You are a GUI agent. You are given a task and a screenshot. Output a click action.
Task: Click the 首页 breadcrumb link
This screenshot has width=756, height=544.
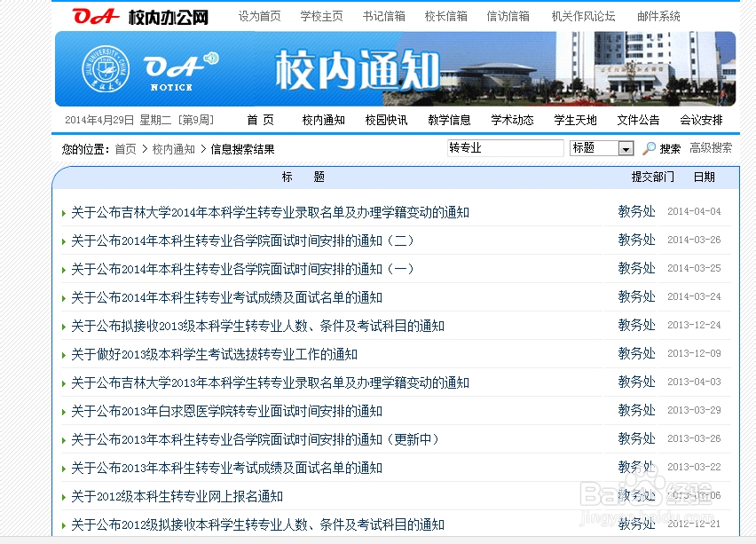point(125,149)
